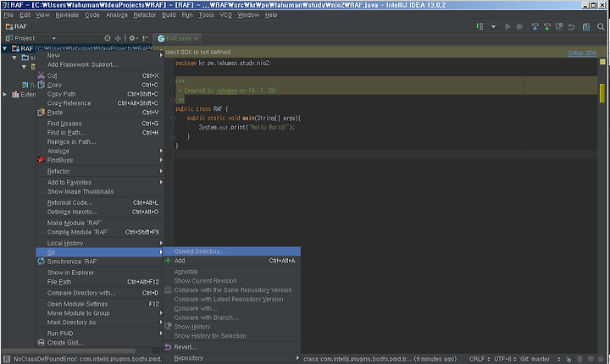Click the RAF breadcrumb in navigation bar
Image resolution: width=610 pixels, height=364 pixels.
point(17,26)
